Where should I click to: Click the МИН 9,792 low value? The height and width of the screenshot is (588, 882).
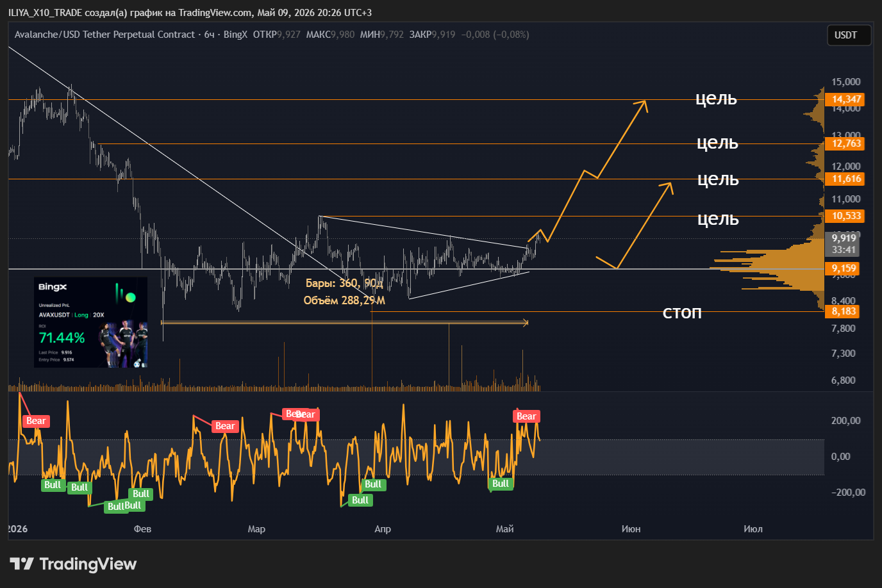tap(382, 35)
